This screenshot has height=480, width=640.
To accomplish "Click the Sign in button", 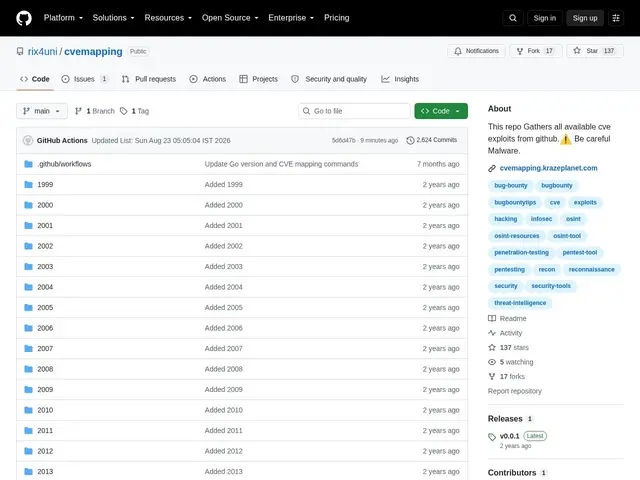I will point(544,18).
